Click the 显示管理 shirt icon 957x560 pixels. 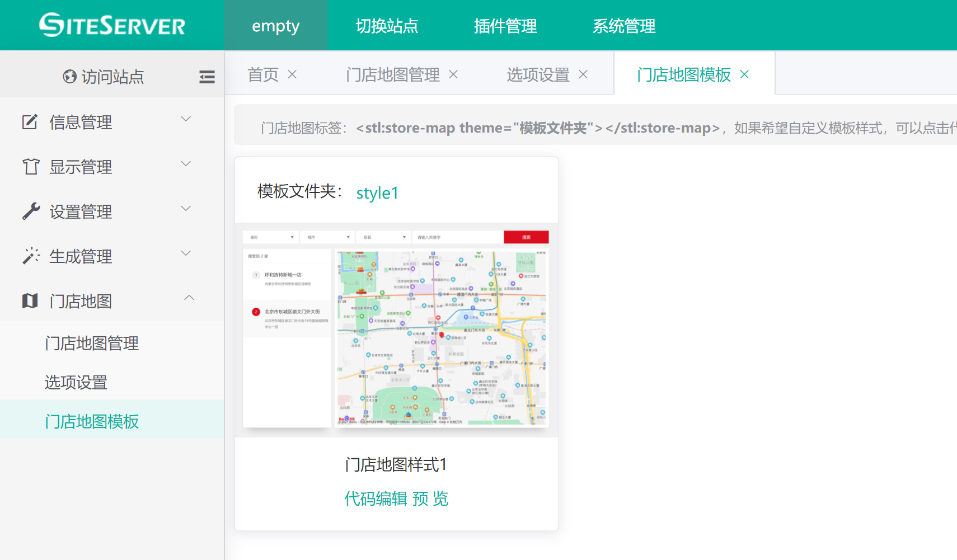(x=31, y=167)
